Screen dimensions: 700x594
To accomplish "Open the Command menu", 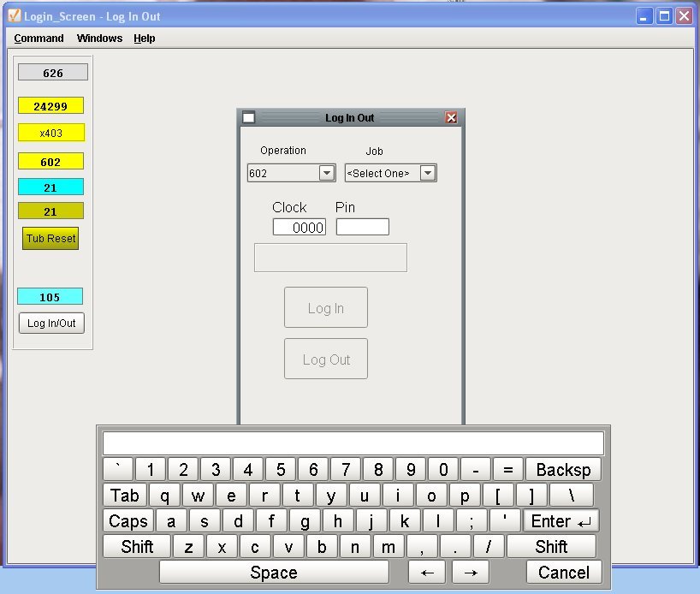I will pos(39,39).
